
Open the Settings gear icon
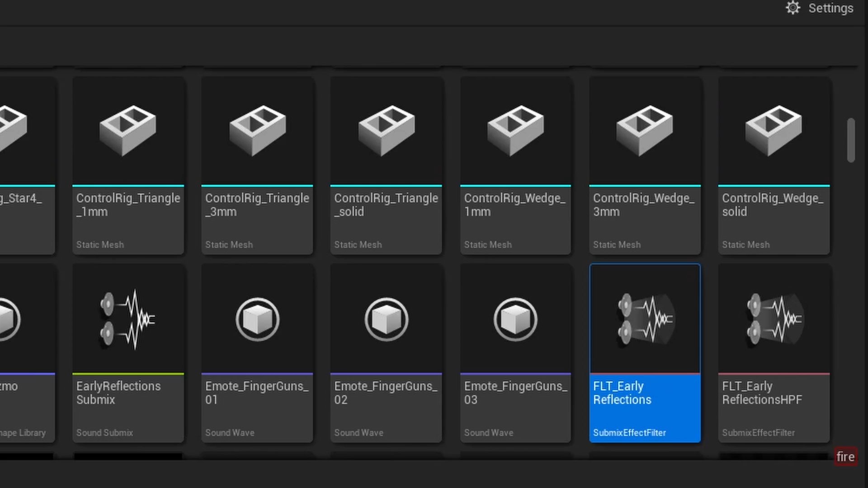(793, 8)
